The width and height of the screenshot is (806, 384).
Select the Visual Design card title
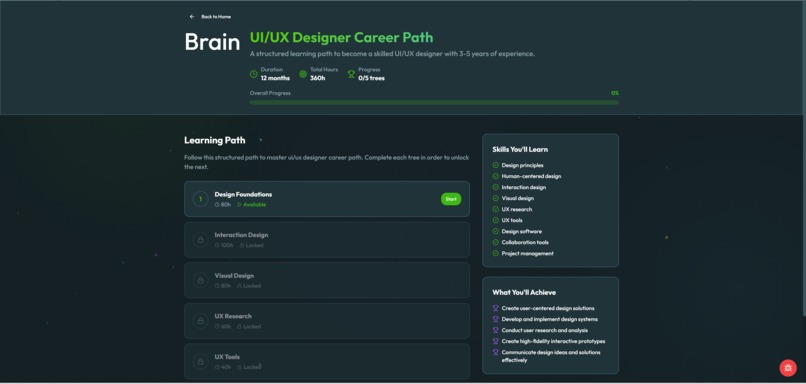point(234,276)
